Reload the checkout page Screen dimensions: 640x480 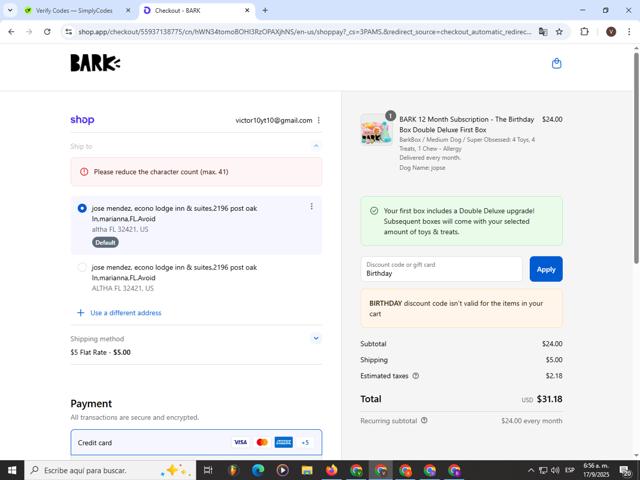point(47,31)
